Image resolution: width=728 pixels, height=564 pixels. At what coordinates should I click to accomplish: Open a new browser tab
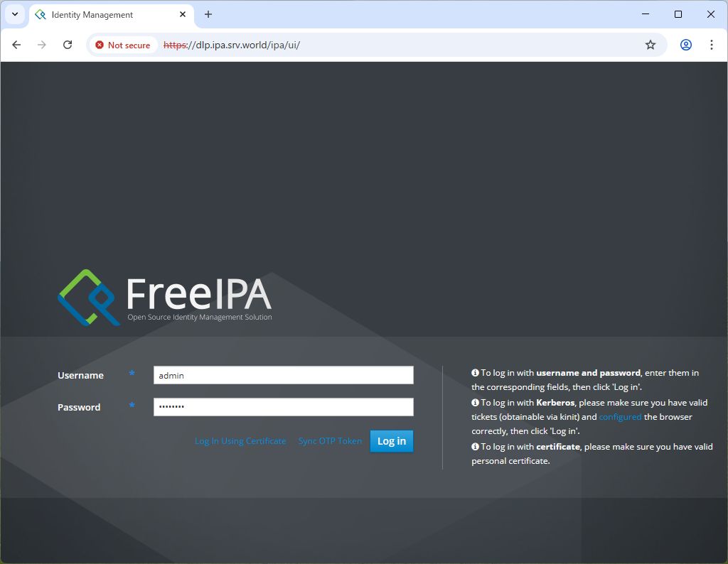[x=208, y=14]
